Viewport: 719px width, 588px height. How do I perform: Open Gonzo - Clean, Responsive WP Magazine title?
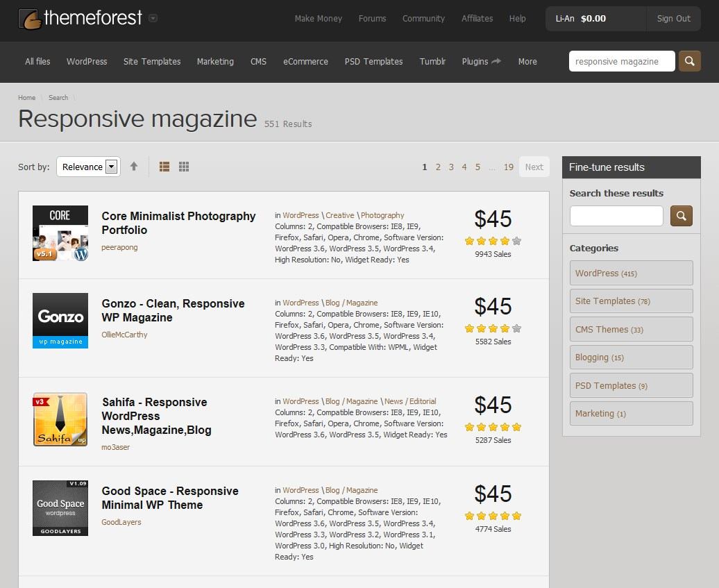(x=173, y=310)
